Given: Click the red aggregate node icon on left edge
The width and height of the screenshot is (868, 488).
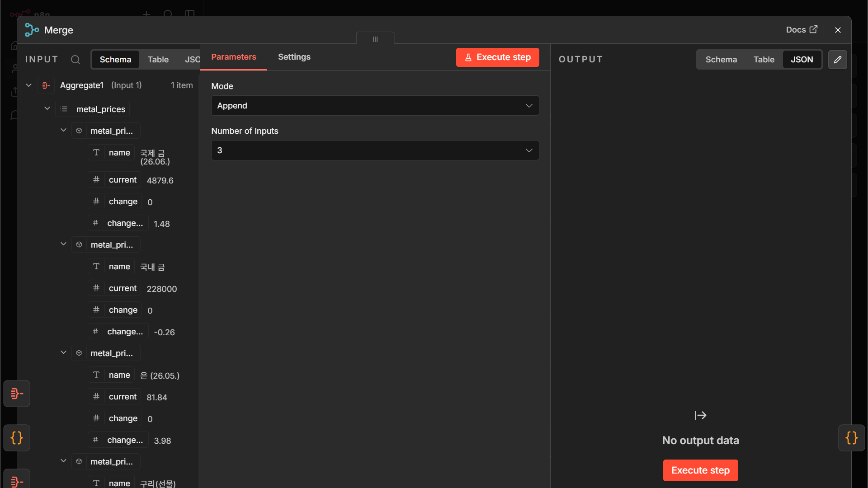Looking at the screenshot, I should click(17, 394).
